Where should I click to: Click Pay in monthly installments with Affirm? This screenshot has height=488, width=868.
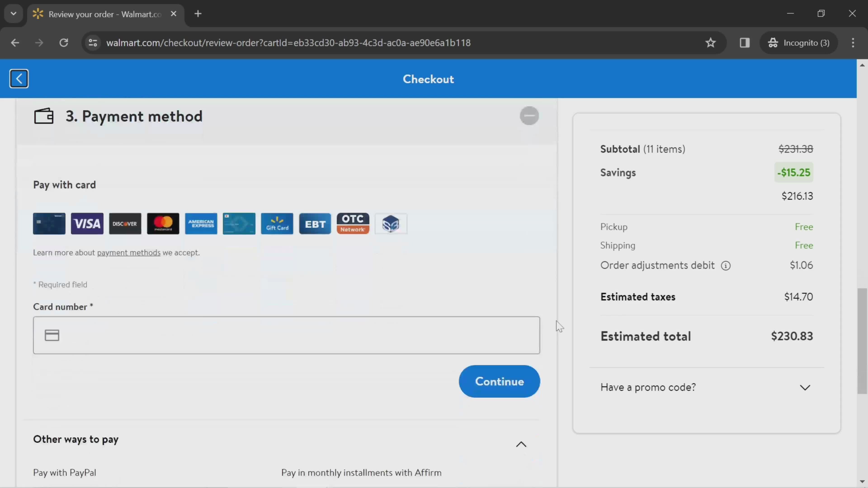pos(361,472)
